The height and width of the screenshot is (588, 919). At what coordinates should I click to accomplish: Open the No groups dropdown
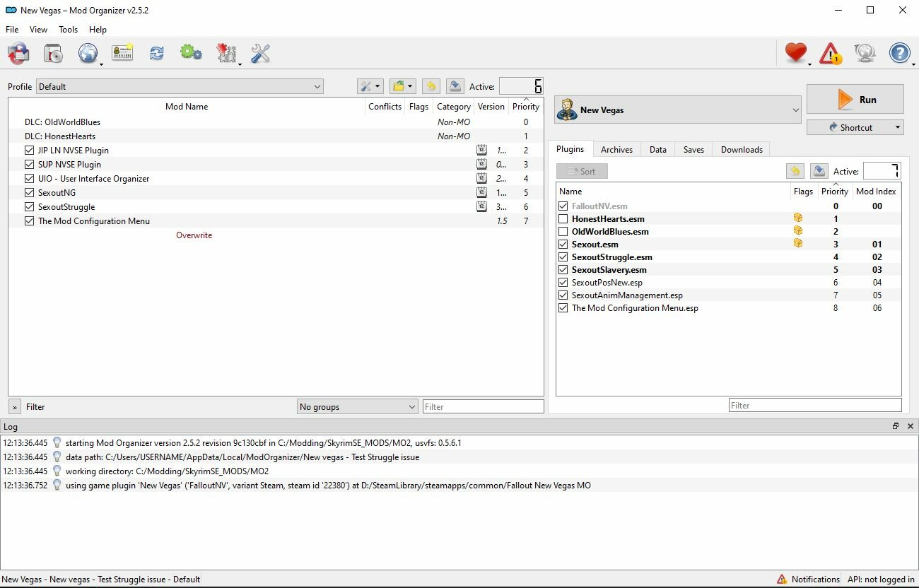357,406
